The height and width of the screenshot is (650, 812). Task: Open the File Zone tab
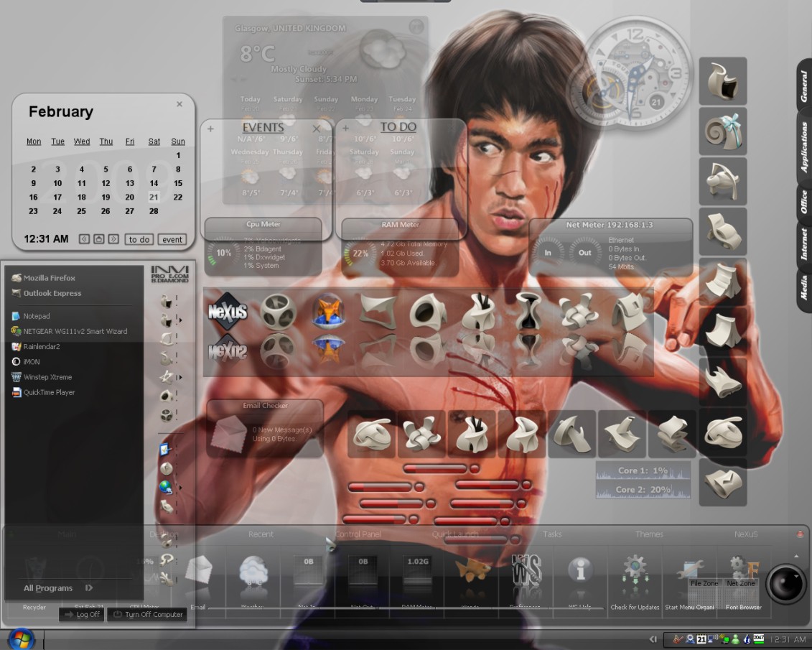704,583
